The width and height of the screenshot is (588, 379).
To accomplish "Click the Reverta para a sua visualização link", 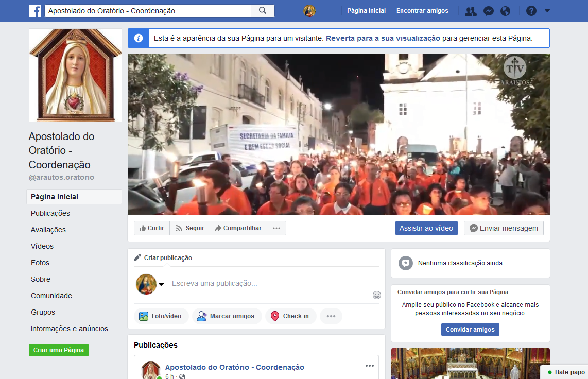I will [383, 38].
